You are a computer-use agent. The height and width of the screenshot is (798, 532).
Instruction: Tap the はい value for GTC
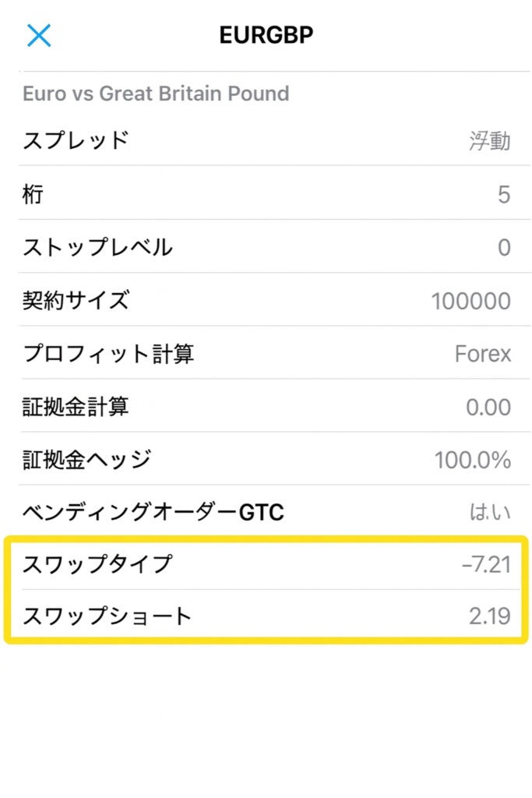(x=490, y=512)
